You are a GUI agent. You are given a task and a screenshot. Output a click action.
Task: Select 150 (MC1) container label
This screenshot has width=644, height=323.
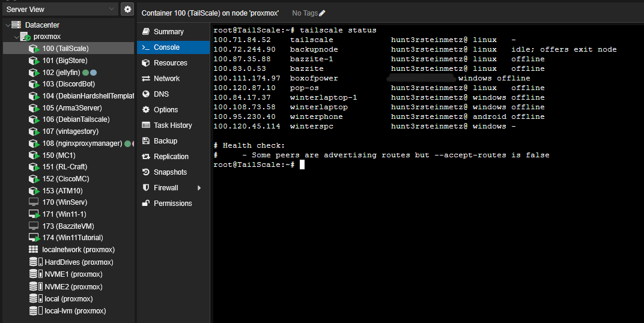(x=59, y=155)
